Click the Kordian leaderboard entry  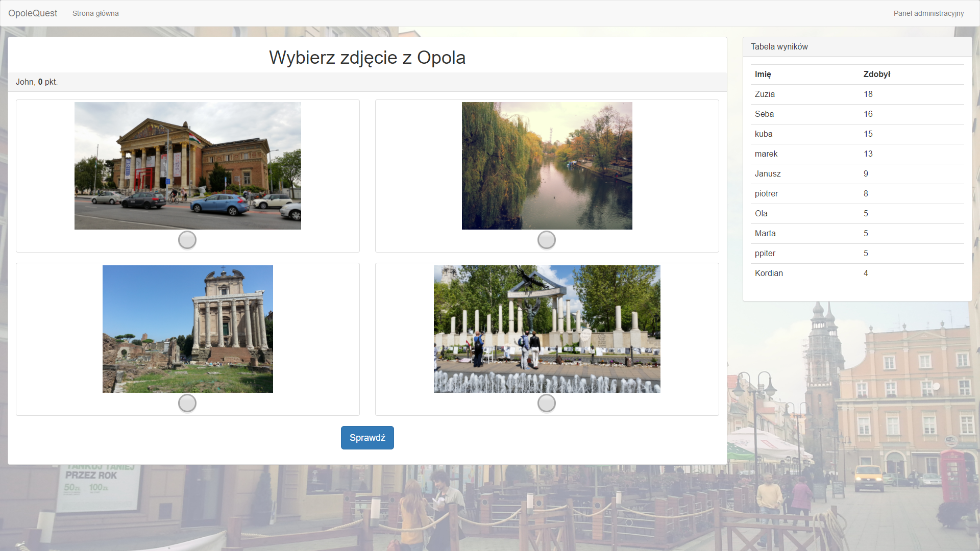click(769, 273)
